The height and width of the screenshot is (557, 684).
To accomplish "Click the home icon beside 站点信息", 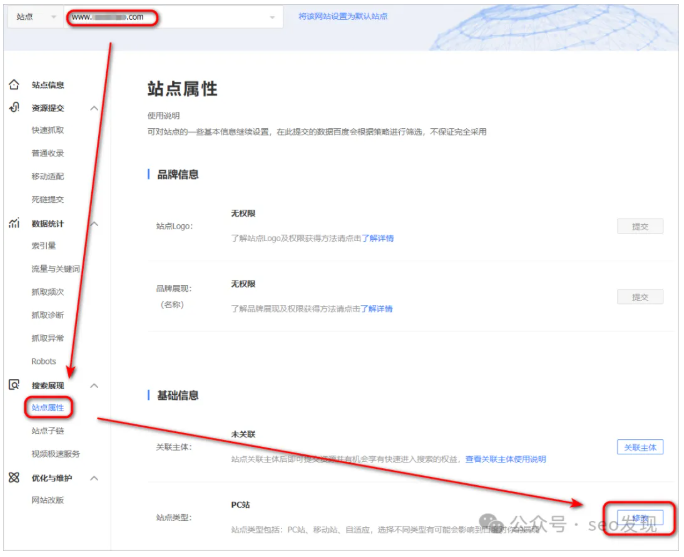I will point(14,85).
